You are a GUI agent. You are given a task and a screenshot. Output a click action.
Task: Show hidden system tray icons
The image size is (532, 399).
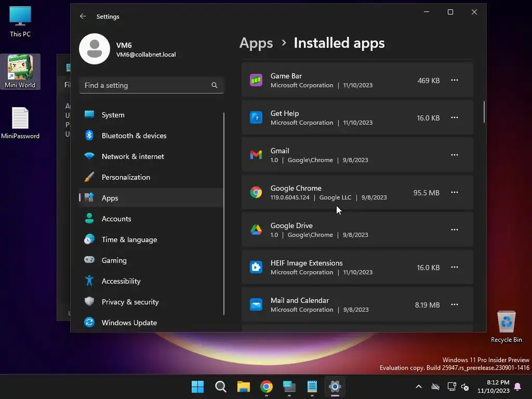click(x=419, y=387)
